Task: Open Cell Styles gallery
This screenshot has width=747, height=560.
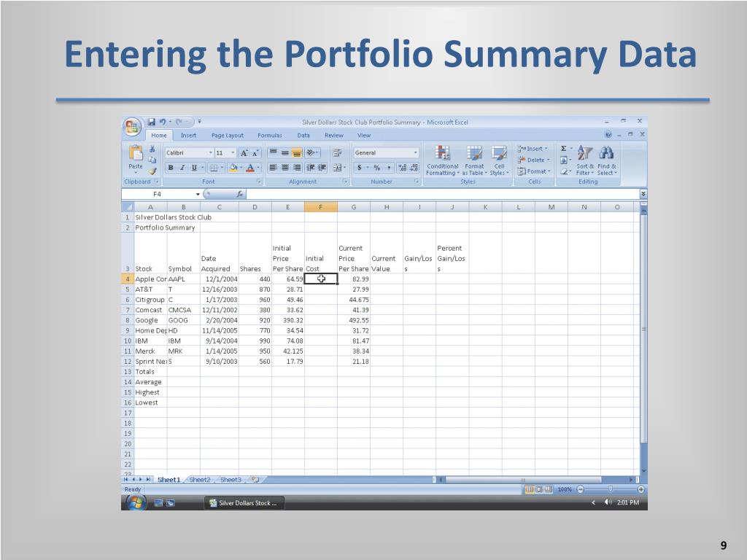Action: click(x=499, y=160)
